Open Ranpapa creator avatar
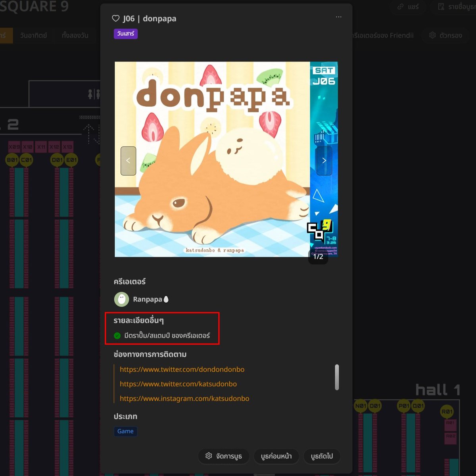This screenshot has height=476, width=476. pos(121,299)
